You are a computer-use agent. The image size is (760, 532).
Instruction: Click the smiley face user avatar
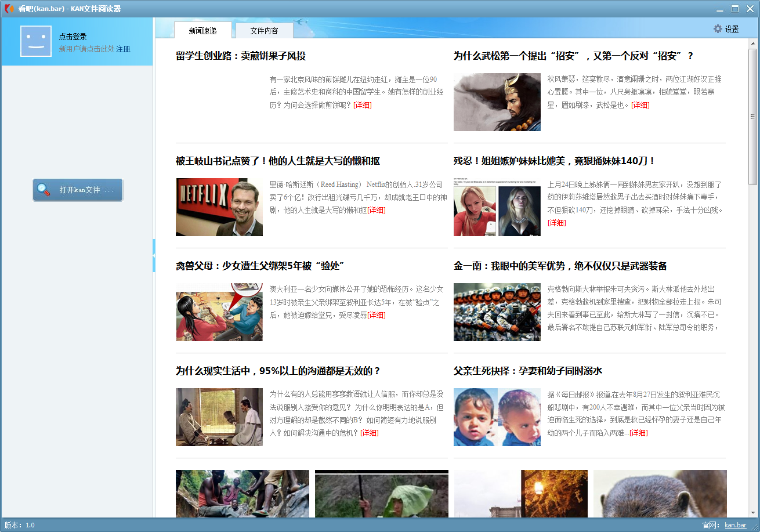pyautogui.click(x=36, y=41)
